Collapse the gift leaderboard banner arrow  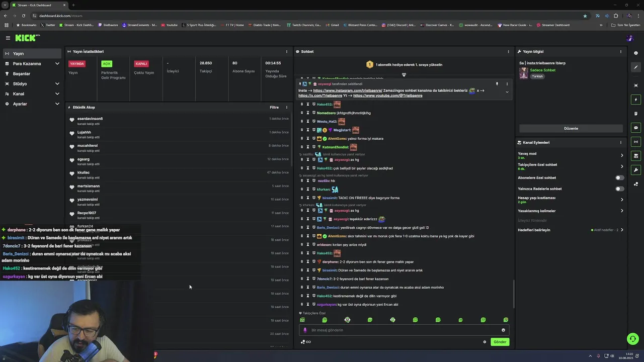point(404,74)
